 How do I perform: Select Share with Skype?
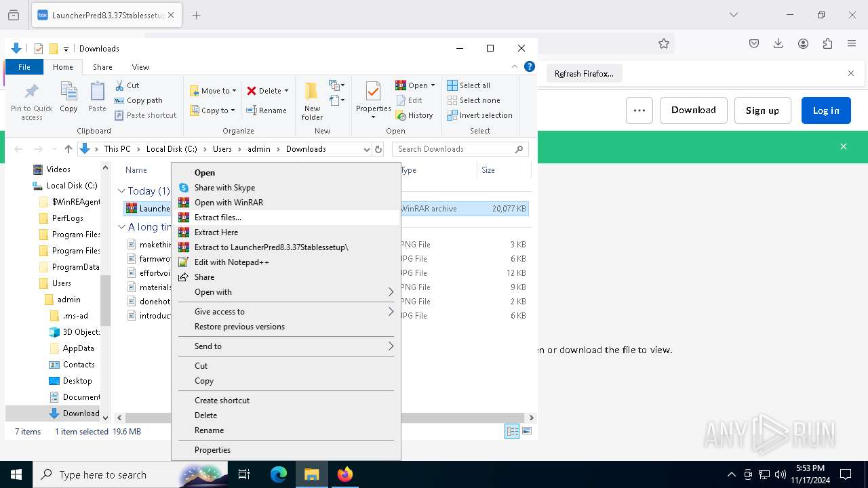coord(285,188)
